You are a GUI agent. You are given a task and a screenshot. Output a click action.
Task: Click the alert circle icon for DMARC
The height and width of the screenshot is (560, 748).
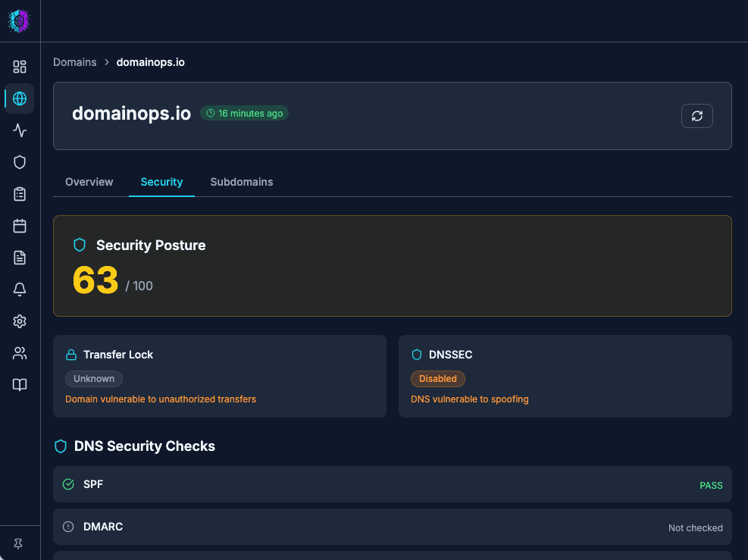coord(68,527)
